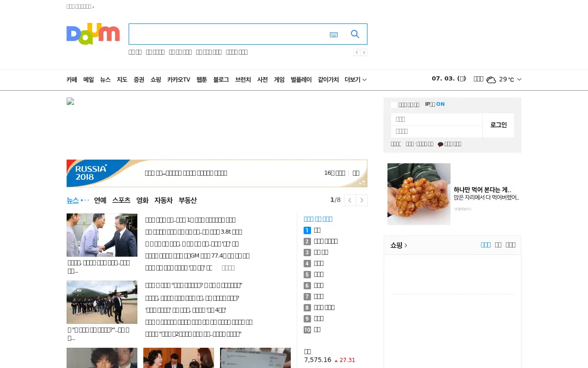Tick the keep-logged-in checkbox
This screenshot has height=368, width=588.
(x=394, y=105)
